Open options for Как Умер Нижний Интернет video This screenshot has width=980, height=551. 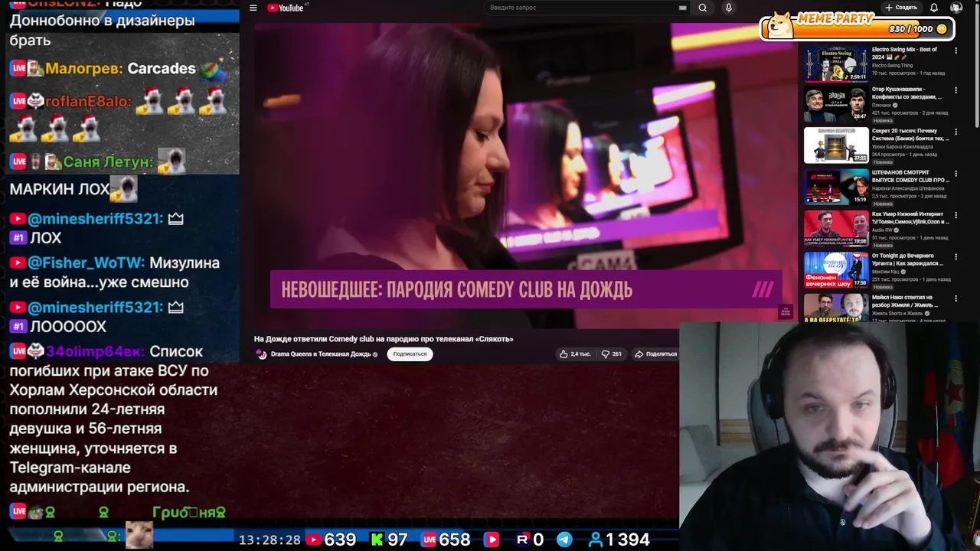click(x=955, y=216)
